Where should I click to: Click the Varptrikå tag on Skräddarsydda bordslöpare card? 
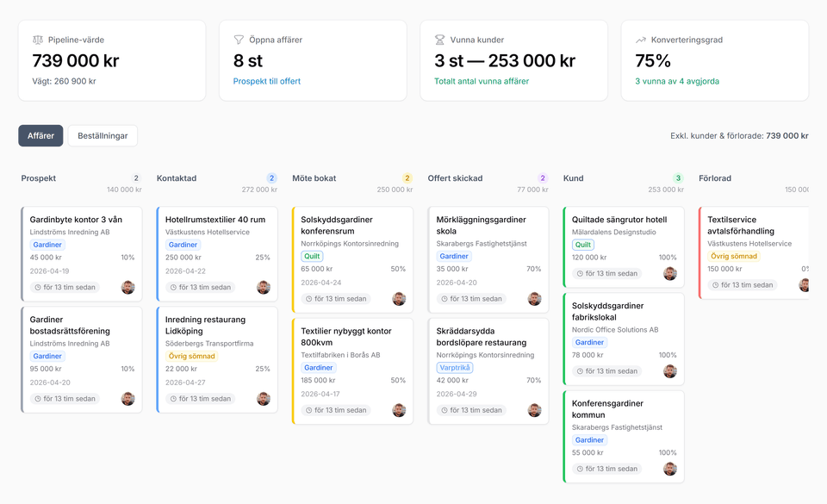coord(457,367)
